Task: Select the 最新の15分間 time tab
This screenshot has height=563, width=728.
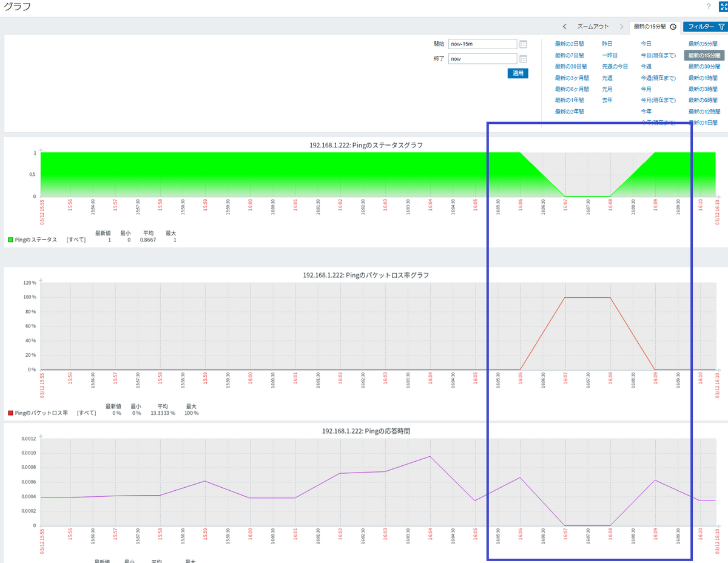Action: (650, 27)
